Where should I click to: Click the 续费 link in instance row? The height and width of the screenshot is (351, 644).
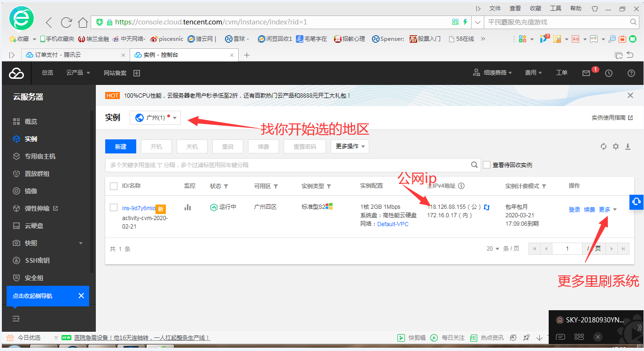(590, 210)
